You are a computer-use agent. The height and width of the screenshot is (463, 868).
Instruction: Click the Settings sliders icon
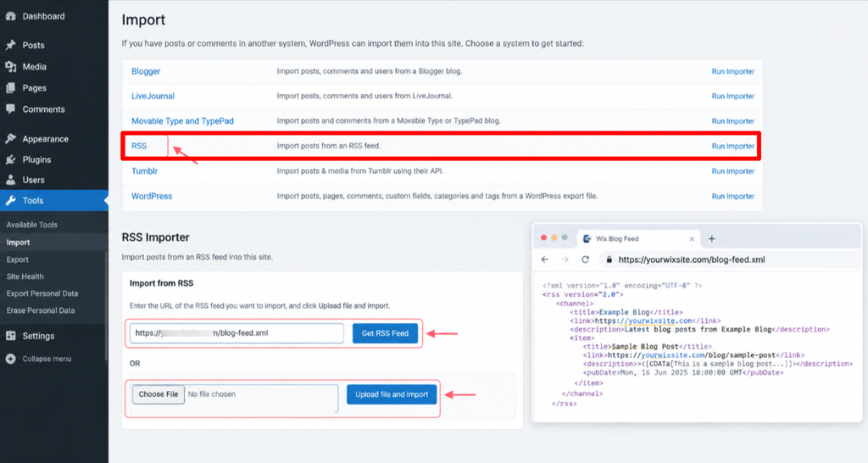coord(10,336)
